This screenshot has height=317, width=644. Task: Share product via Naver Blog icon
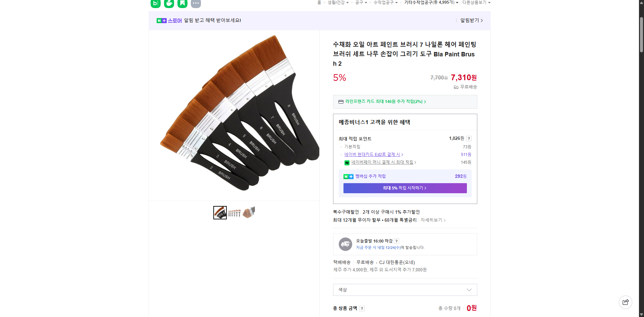pos(155,4)
